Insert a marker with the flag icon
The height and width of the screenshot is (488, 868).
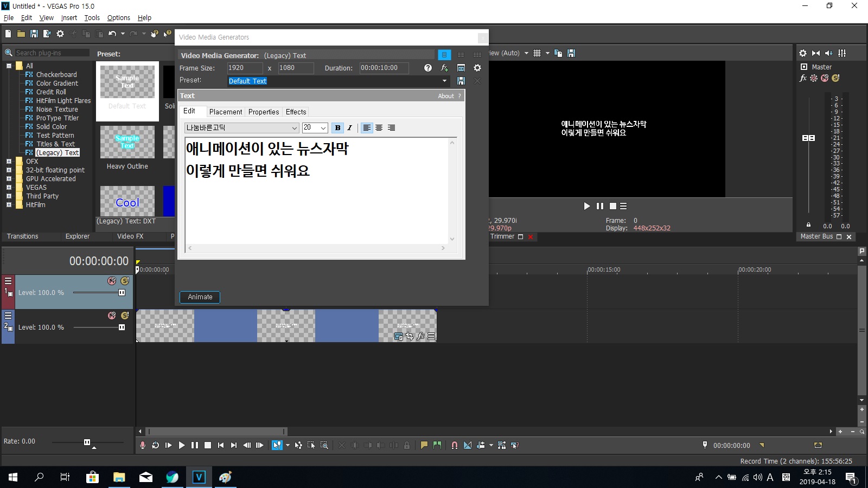424,445
